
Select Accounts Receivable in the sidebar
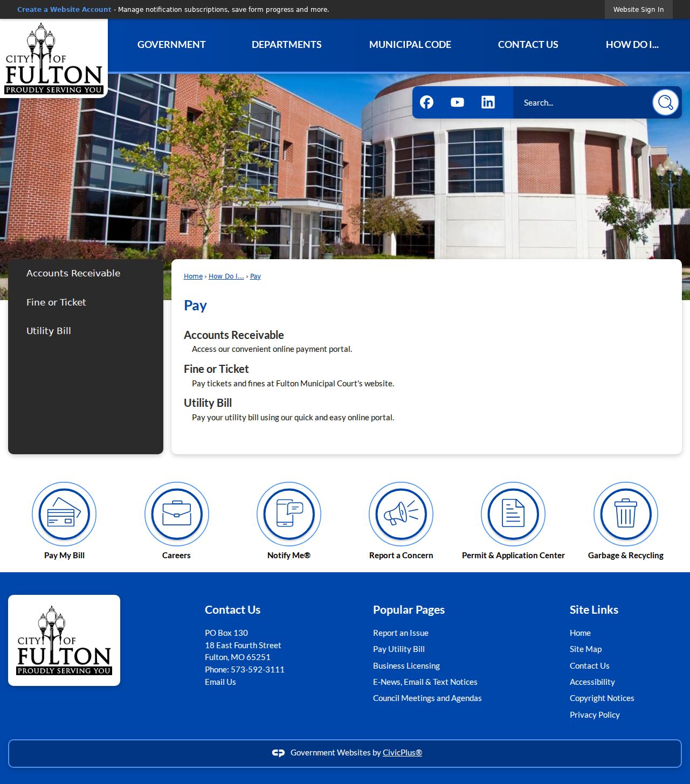73,273
